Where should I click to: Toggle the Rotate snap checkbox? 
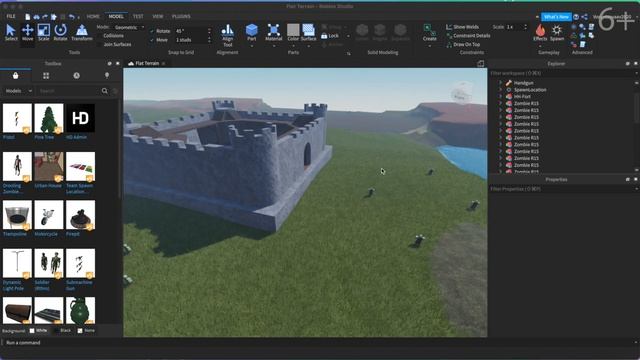coord(152,31)
